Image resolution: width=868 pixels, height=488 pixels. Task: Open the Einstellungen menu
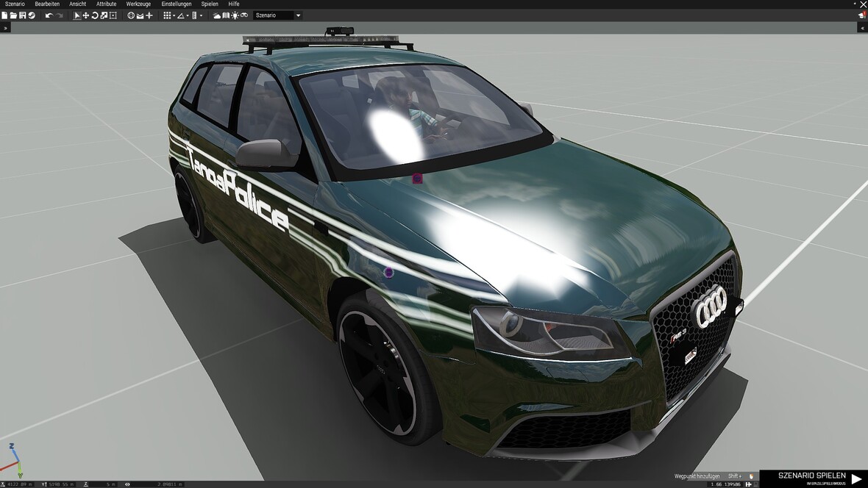[177, 4]
